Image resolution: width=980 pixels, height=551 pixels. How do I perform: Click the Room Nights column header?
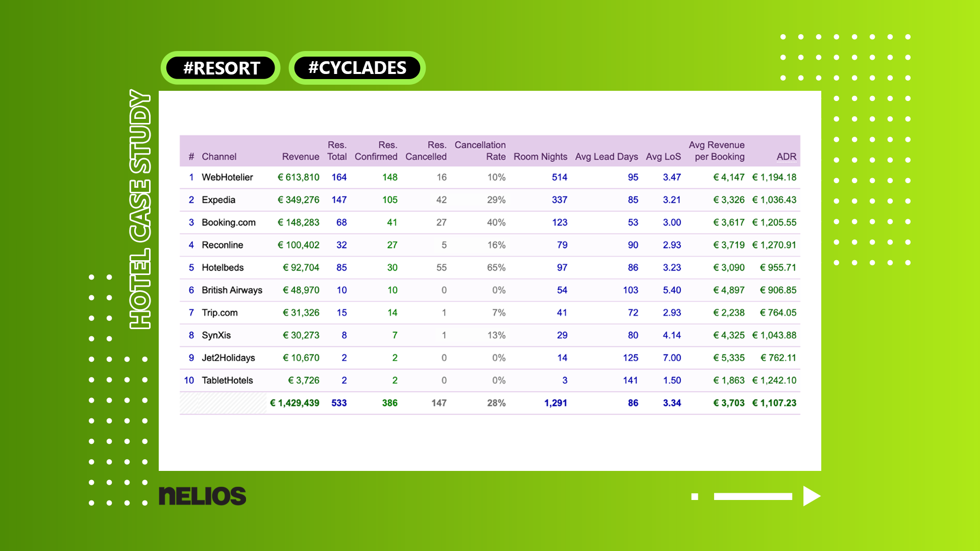coord(541,157)
